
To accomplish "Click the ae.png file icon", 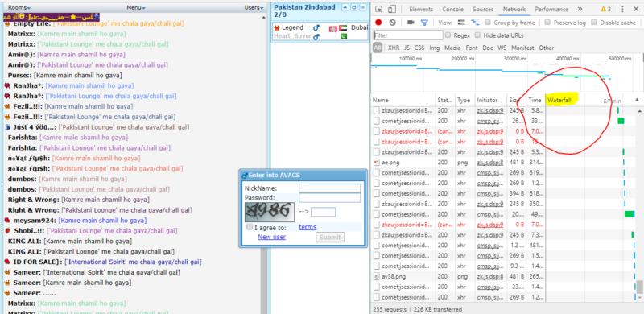I will [x=376, y=163].
